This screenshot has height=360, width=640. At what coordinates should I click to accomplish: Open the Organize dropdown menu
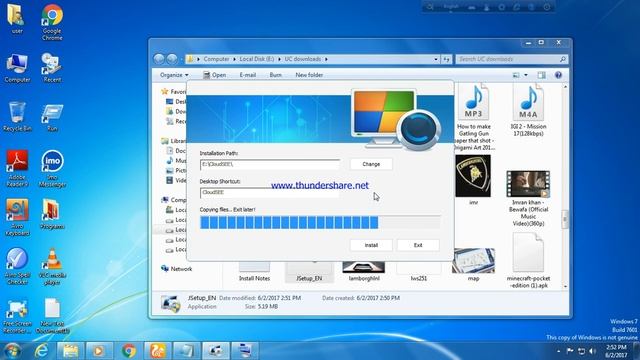coord(174,75)
